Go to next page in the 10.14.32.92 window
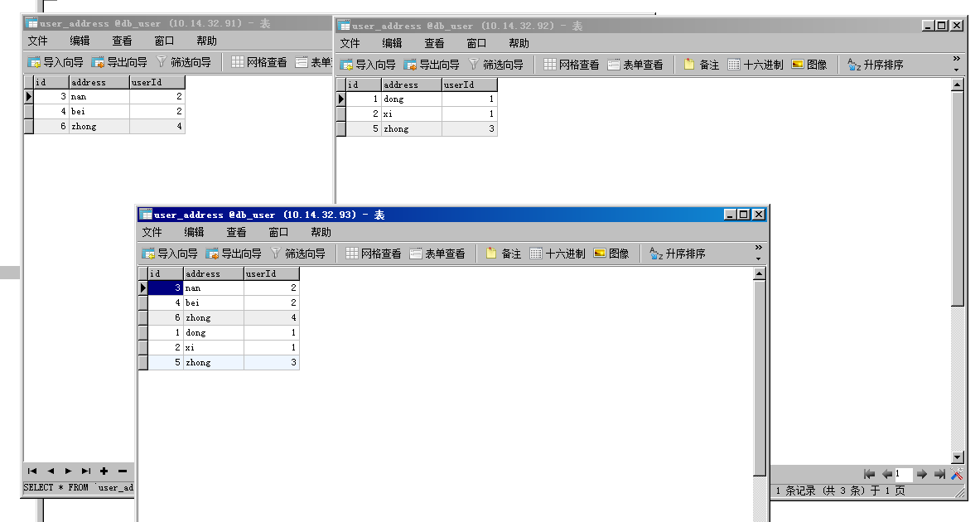 pos(922,474)
